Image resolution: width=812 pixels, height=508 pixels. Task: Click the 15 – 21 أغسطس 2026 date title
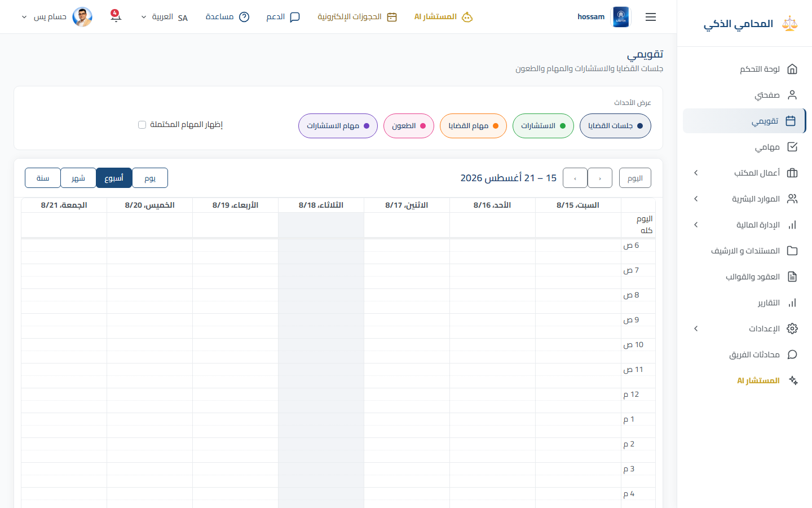(x=509, y=178)
